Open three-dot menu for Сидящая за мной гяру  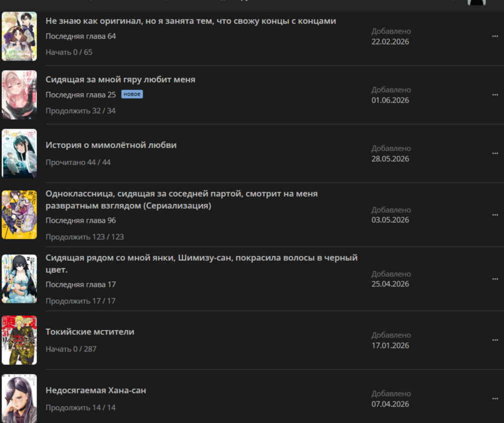coord(495,95)
